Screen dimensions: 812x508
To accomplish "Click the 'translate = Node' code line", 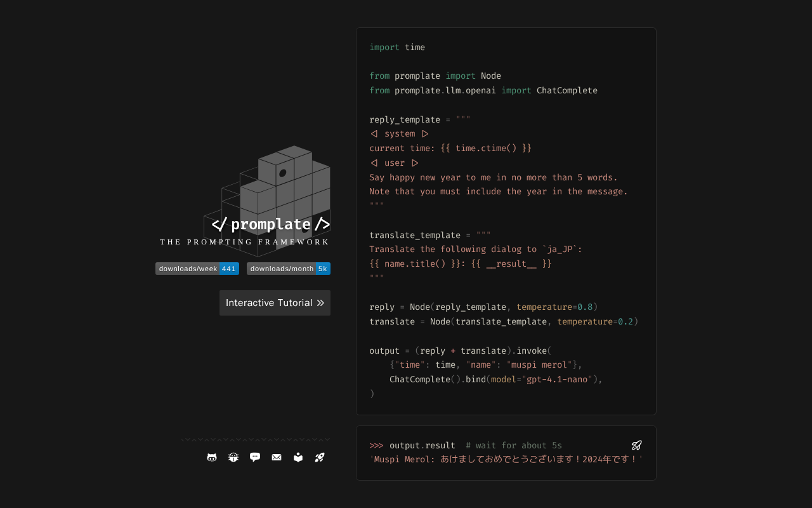I will 504,321.
